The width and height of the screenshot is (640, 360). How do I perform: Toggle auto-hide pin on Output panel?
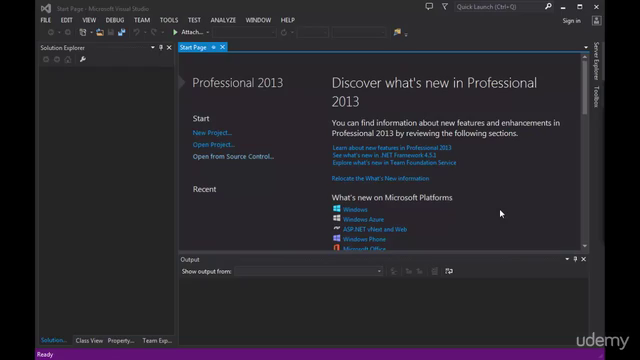(x=576, y=259)
